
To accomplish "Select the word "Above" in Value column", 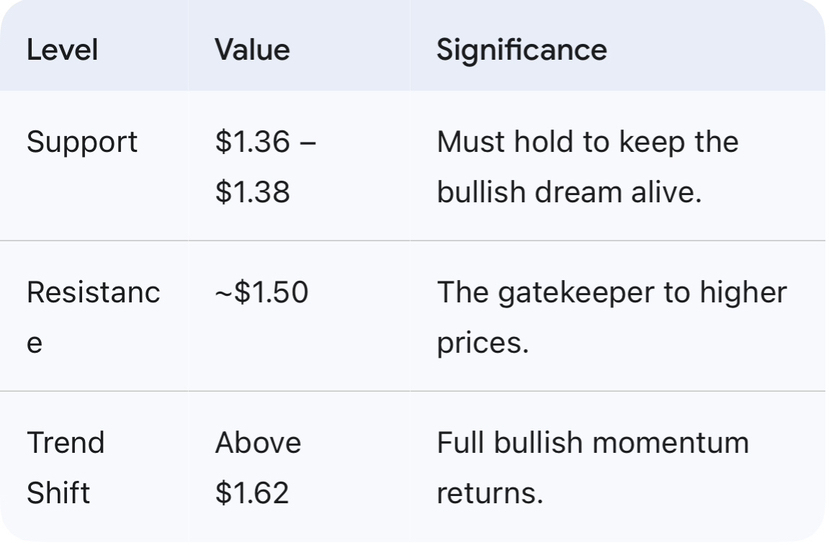I will tap(258, 443).
